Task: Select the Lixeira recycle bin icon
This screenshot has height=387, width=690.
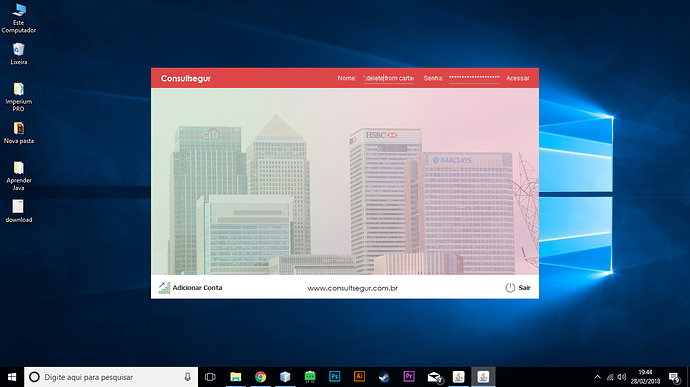Action: [18, 54]
